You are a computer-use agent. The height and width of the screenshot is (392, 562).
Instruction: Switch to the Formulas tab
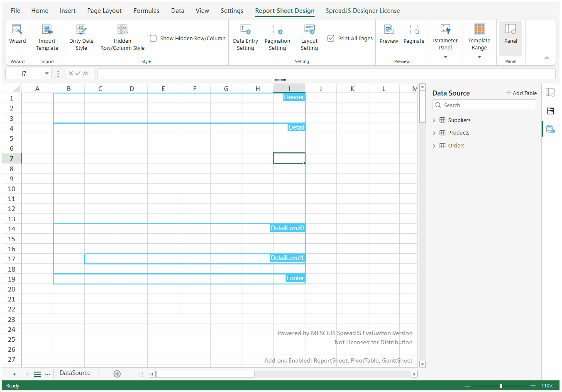(x=146, y=11)
